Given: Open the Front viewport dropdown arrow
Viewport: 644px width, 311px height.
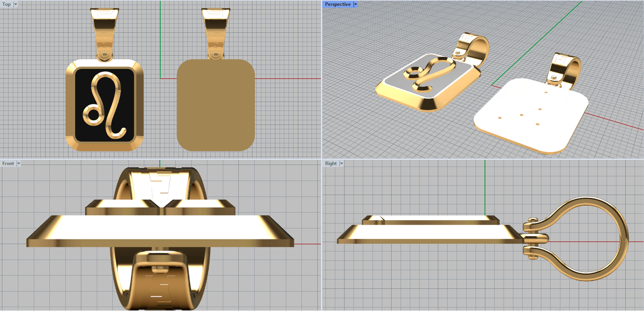Looking at the screenshot, I should coord(19,164).
